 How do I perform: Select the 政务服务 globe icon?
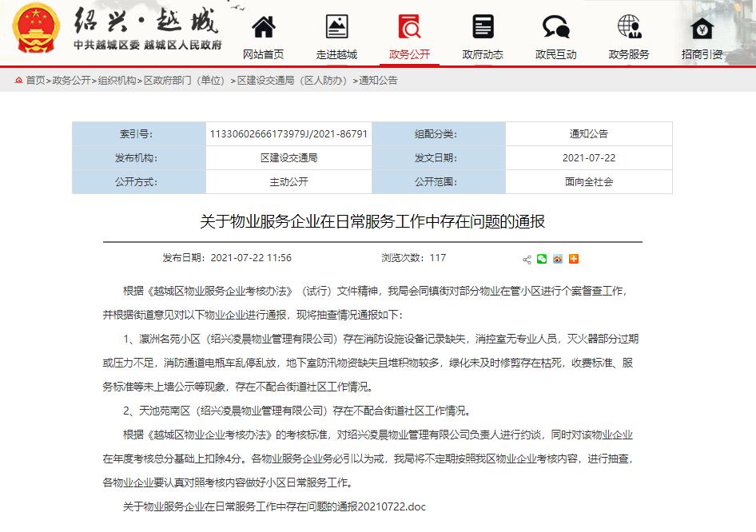tap(628, 26)
